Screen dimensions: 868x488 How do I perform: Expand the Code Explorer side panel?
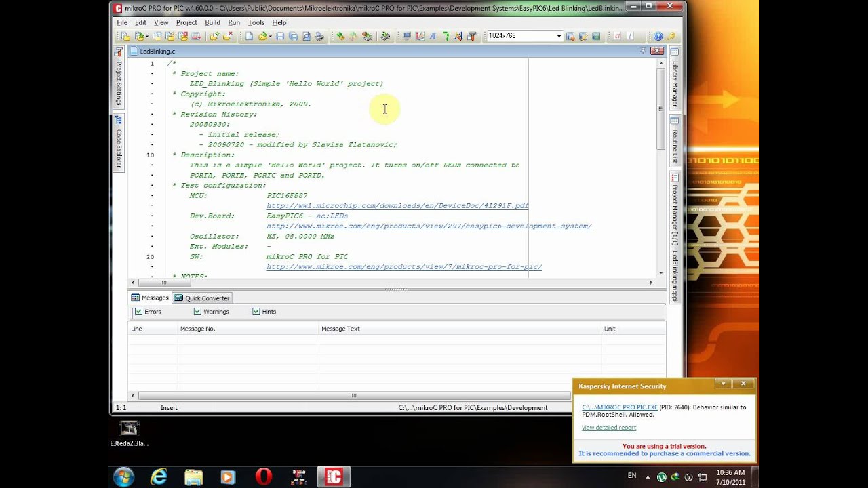119,142
